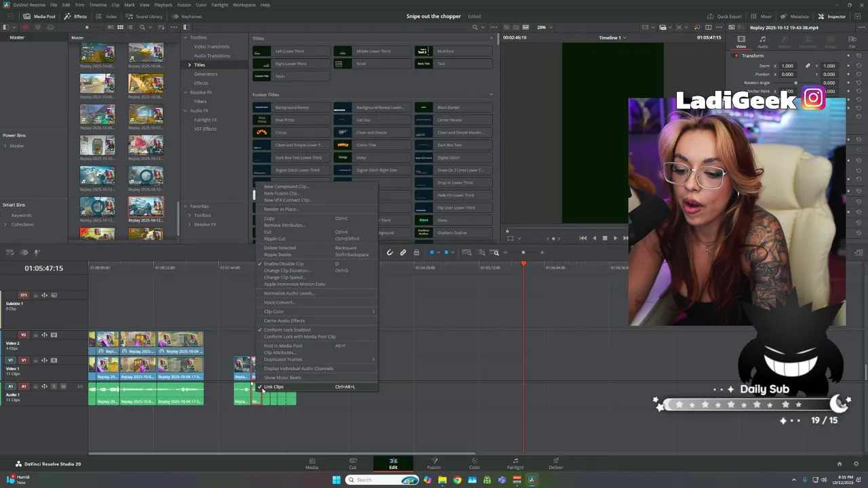This screenshot has width=868, height=488.
Task: Open the Inspector panel
Action: point(832,16)
